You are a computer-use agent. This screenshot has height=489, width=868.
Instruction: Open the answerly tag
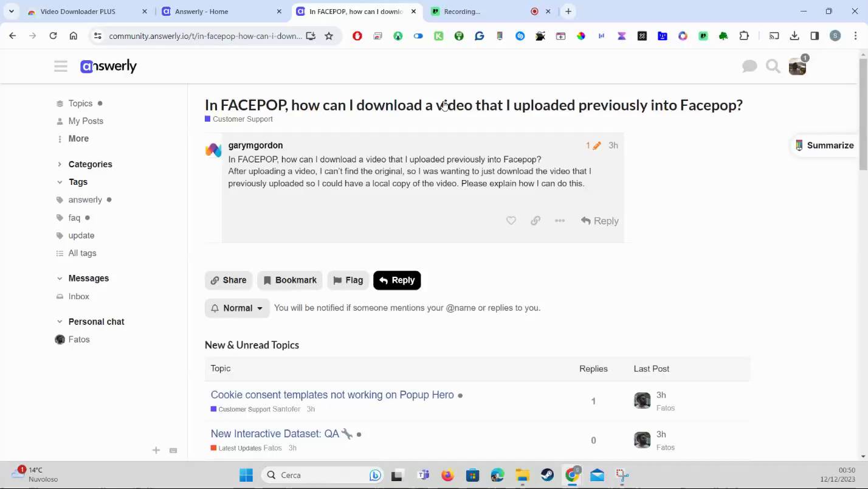pos(85,199)
